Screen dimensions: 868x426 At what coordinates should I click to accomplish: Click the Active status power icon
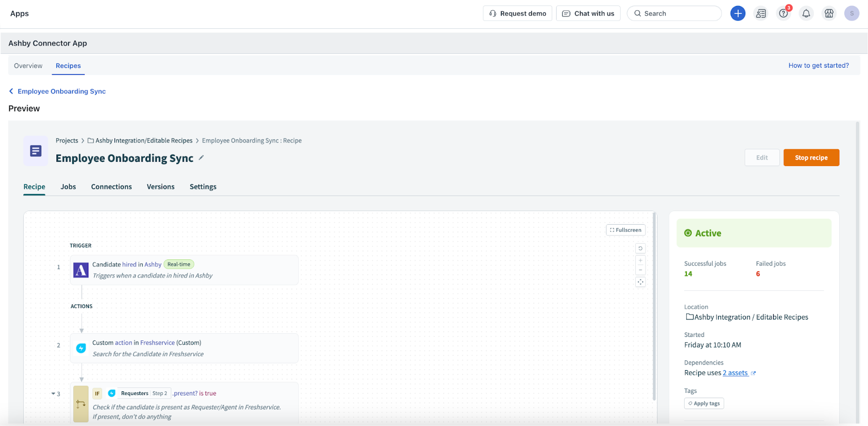[x=688, y=233]
